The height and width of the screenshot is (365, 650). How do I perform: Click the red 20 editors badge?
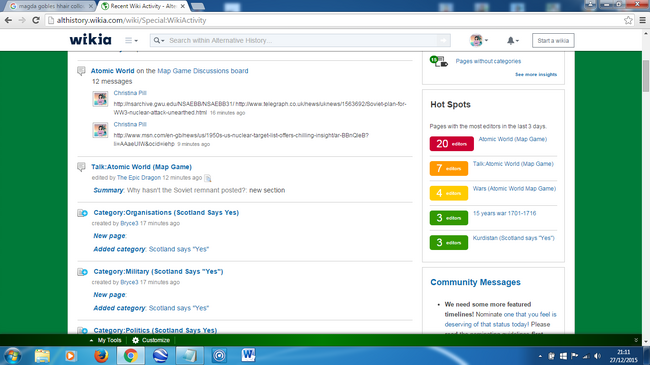(x=451, y=144)
